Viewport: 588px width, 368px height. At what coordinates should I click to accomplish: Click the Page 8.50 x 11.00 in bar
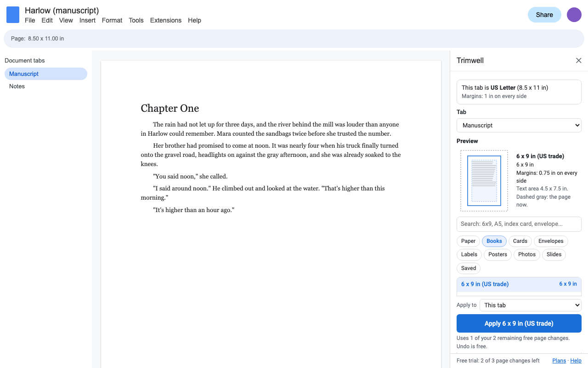pos(294,39)
